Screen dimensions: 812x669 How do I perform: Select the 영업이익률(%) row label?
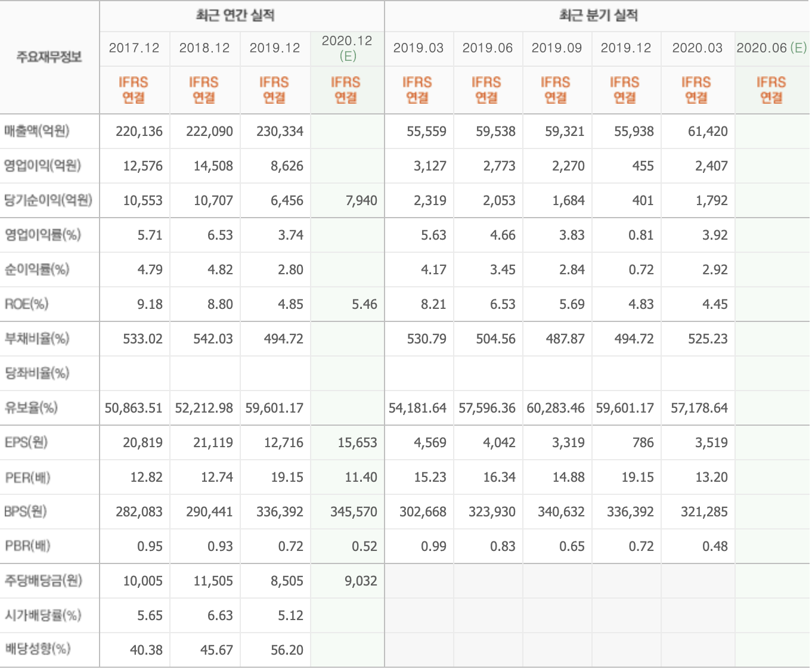click(x=42, y=235)
